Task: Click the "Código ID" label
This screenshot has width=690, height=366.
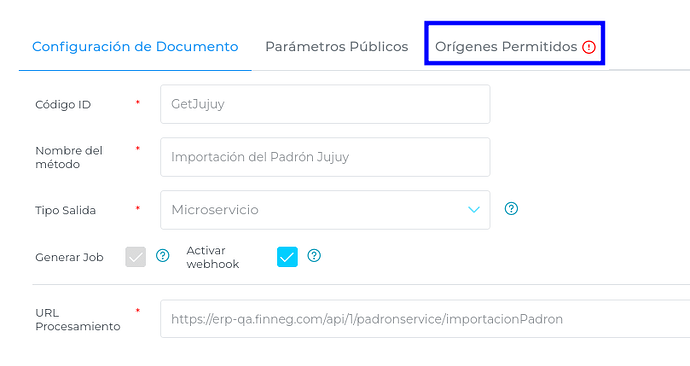Action: point(63,105)
